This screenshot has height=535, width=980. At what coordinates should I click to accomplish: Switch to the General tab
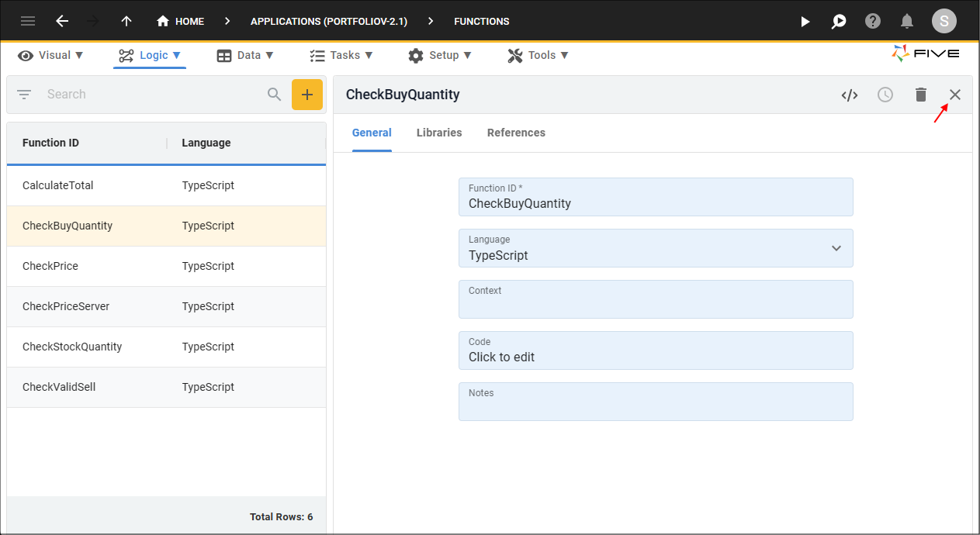coord(372,133)
